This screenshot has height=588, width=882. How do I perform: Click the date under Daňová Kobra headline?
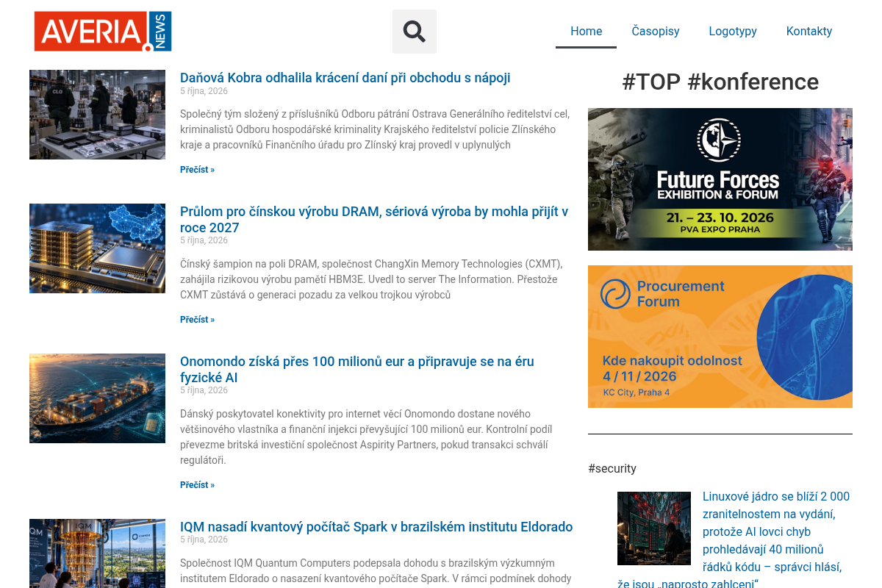click(204, 91)
